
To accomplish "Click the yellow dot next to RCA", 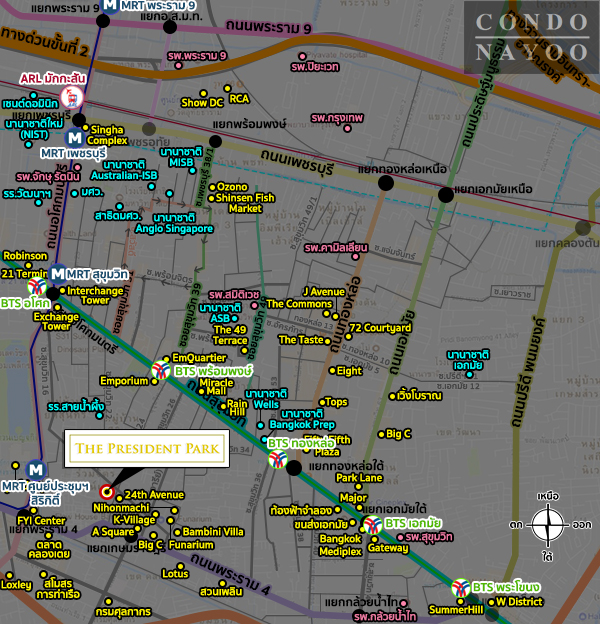I will click(227, 88).
